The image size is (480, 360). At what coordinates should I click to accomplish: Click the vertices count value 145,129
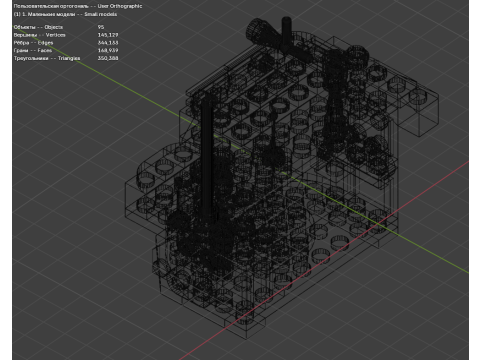[x=108, y=35]
